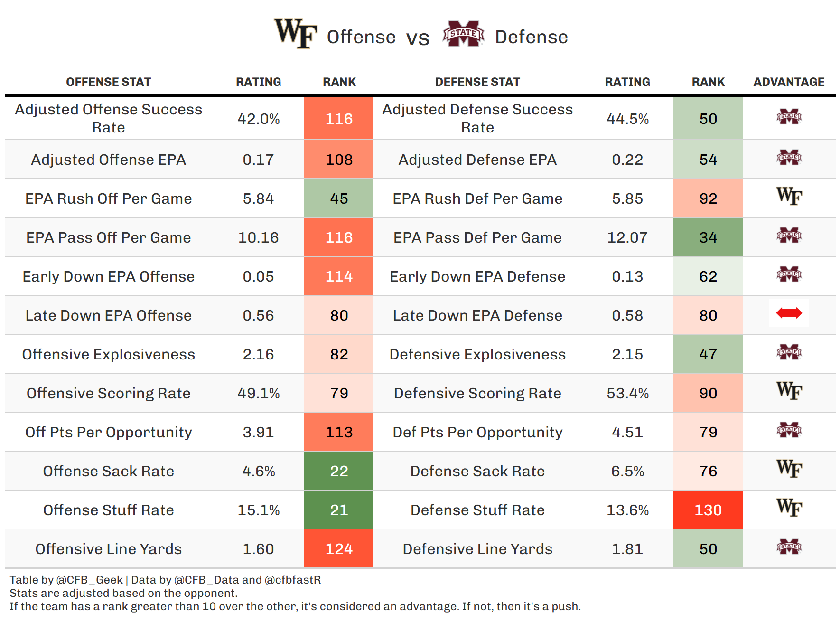Click the DEFENSE STAT column header
The width and height of the screenshot is (840, 623).
click(x=477, y=82)
